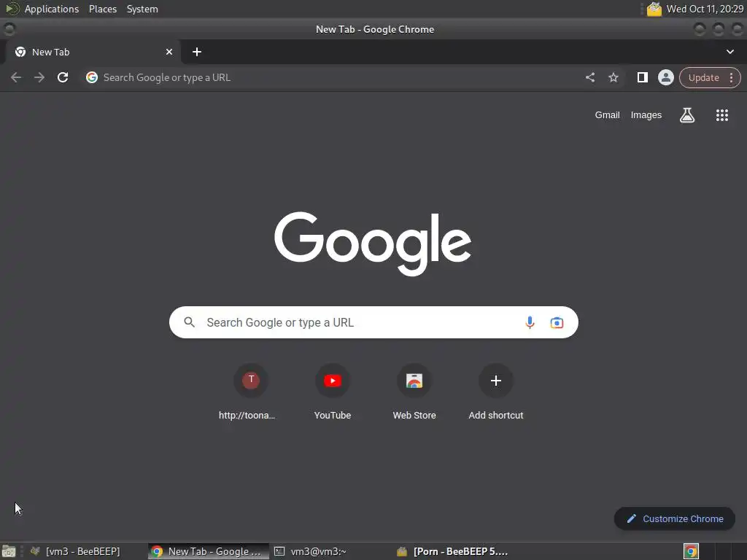The image size is (747, 560).
Task: Open Search Labs flask icon
Action: (686, 115)
